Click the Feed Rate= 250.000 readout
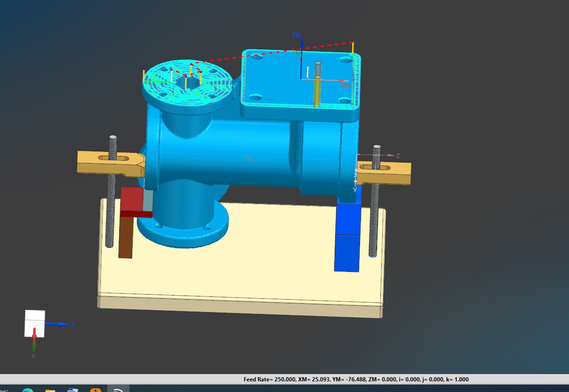The width and height of the screenshot is (569, 392). coord(269,380)
